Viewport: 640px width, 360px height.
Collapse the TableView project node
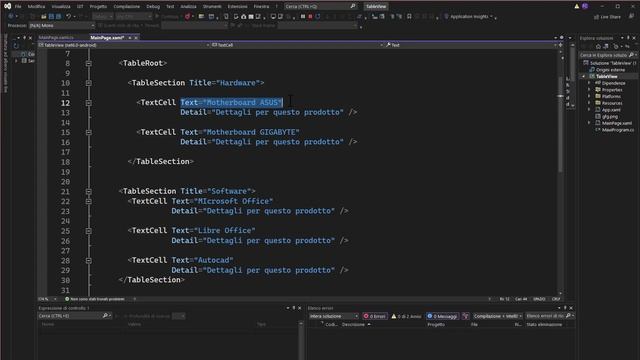coord(583,76)
